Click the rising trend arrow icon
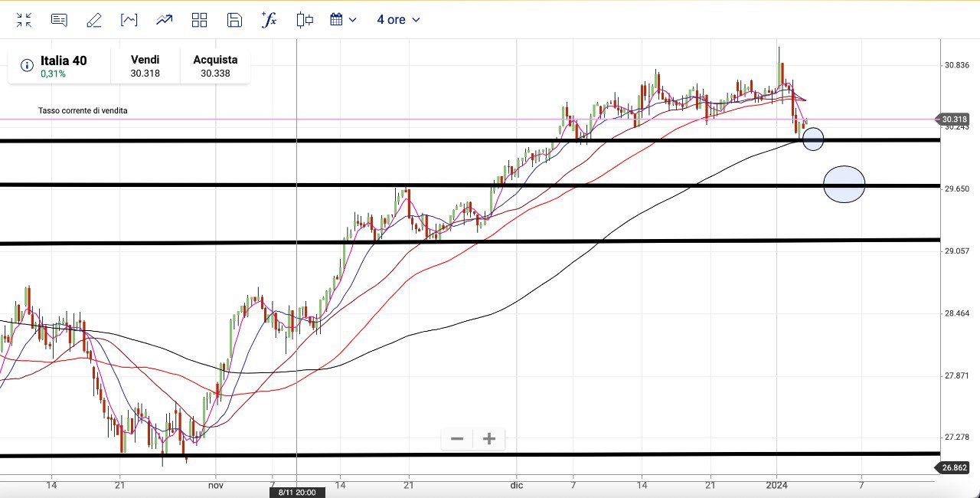This screenshot has width=980, height=498. point(165,20)
